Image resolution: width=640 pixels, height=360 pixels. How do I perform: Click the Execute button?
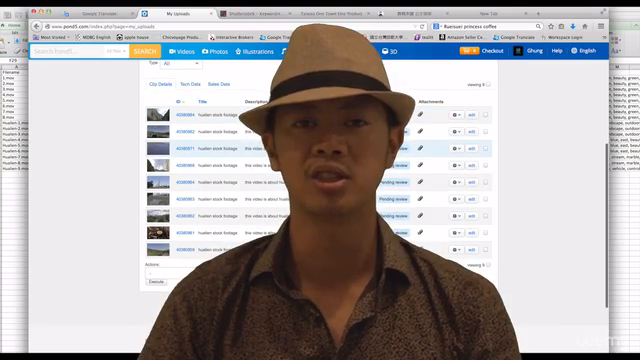[156, 282]
